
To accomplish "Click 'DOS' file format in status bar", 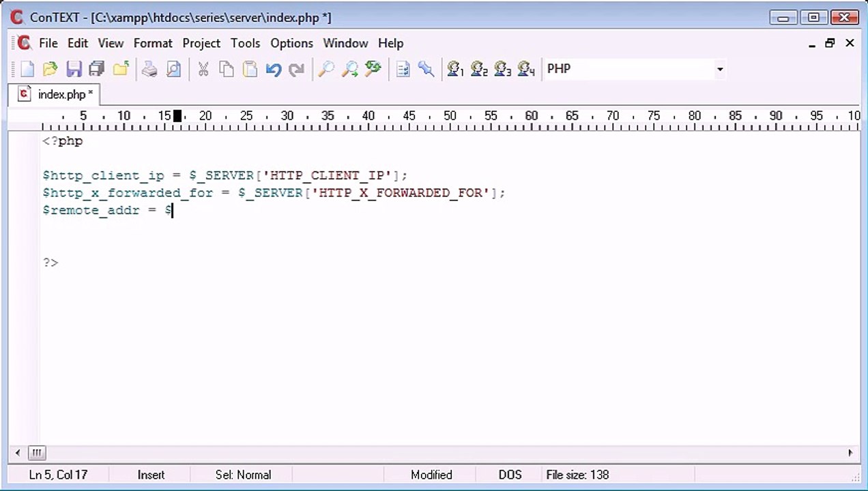I will click(x=510, y=475).
